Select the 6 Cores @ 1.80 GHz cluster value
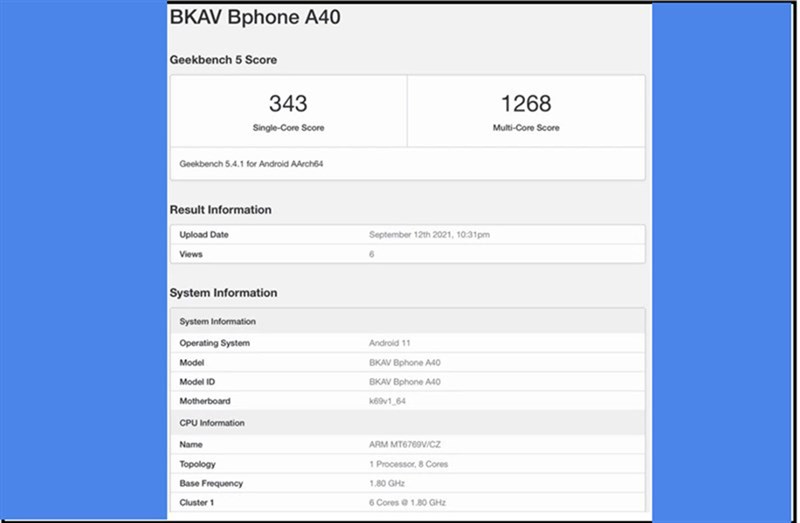The image size is (800, 523). [x=409, y=503]
